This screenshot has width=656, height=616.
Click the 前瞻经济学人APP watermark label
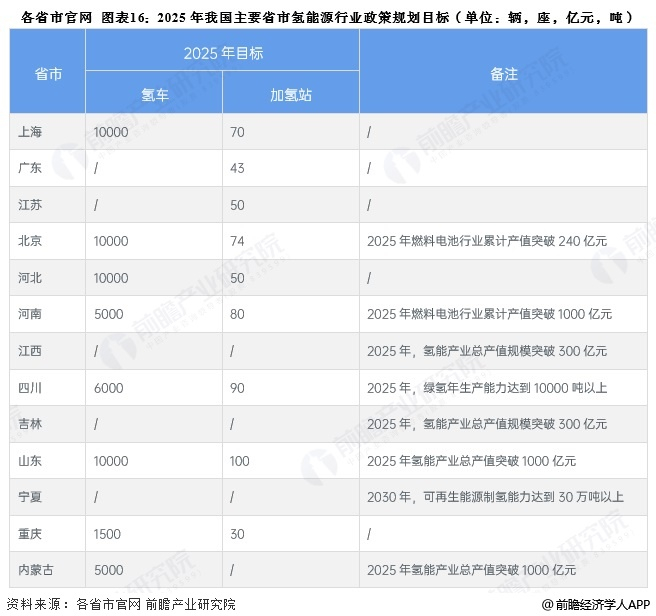[596, 604]
